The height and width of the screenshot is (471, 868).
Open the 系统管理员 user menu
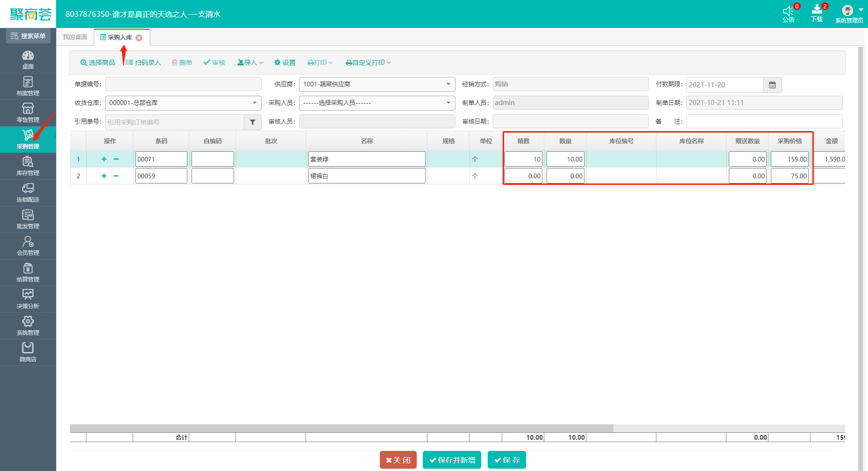coord(849,14)
